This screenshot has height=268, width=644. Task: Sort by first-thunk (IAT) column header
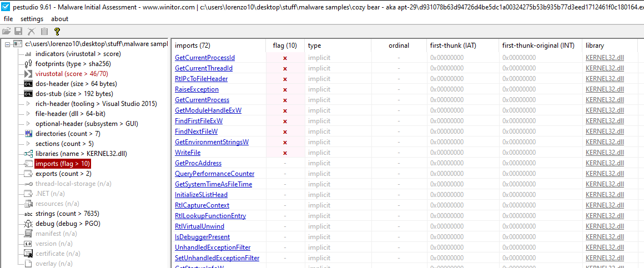pos(463,45)
